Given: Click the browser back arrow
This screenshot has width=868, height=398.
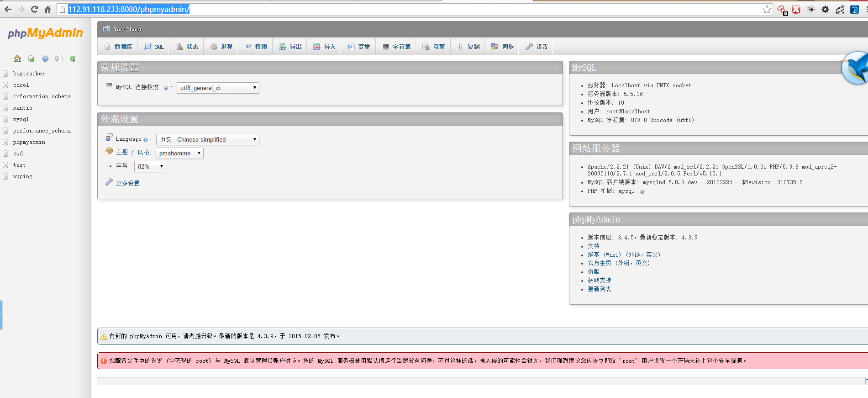Looking at the screenshot, I should click(8, 9).
